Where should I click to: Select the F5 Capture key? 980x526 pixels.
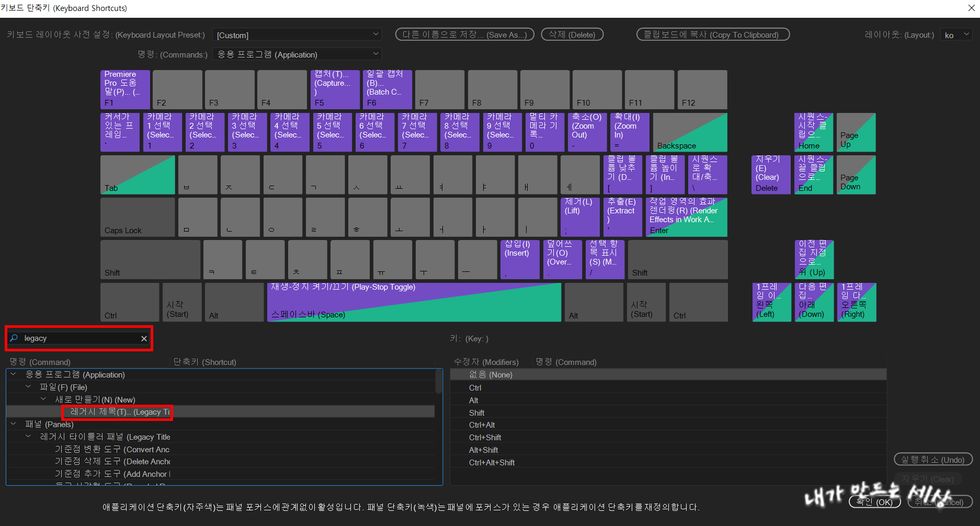tap(335, 89)
